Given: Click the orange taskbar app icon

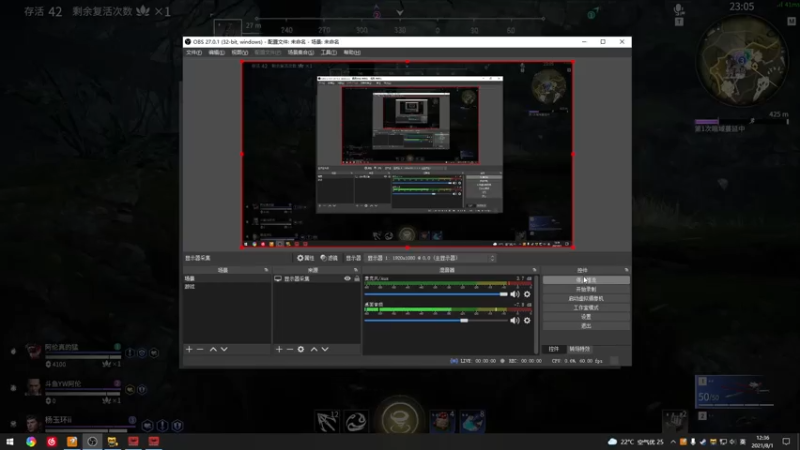Looking at the screenshot, I should tap(72, 442).
